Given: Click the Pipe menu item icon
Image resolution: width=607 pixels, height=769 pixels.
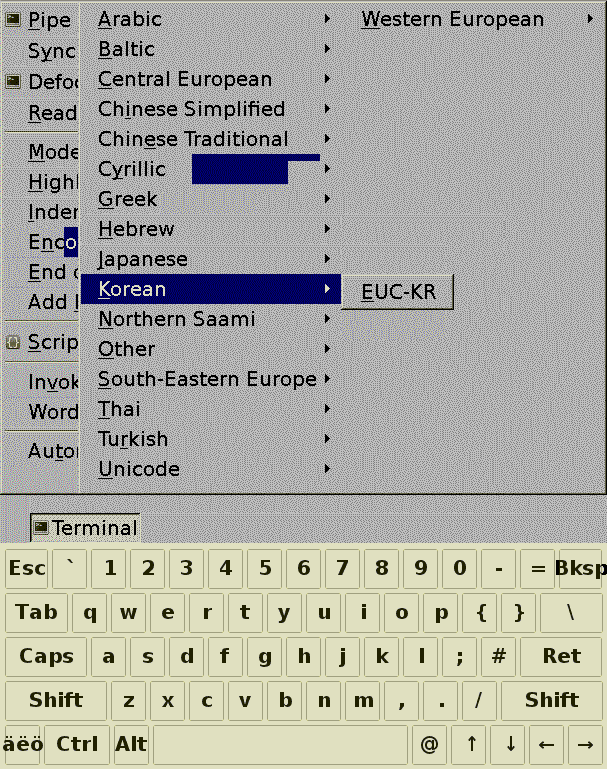Looking at the screenshot, I should click(x=13, y=19).
